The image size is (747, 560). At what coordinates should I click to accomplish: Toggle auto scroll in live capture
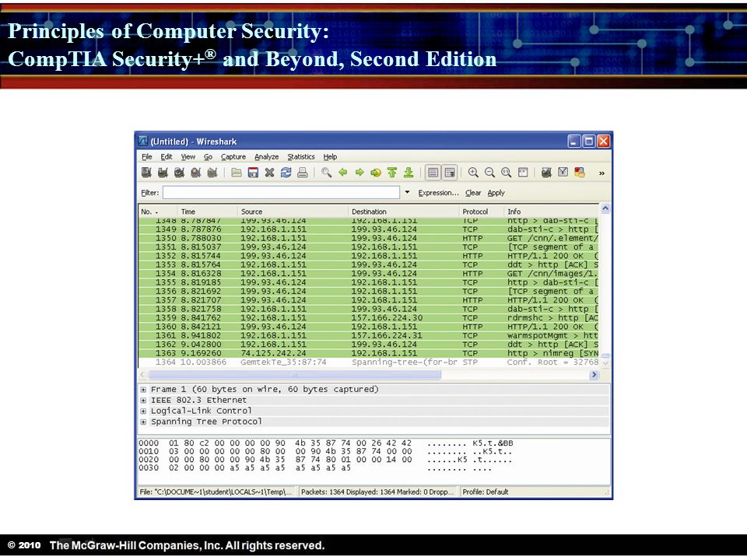coord(449,173)
